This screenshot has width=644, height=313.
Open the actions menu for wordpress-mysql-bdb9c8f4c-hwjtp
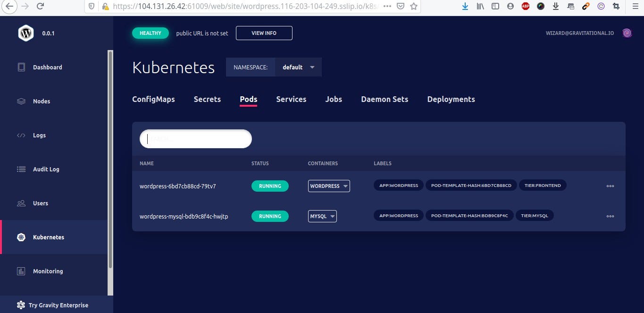pos(610,216)
